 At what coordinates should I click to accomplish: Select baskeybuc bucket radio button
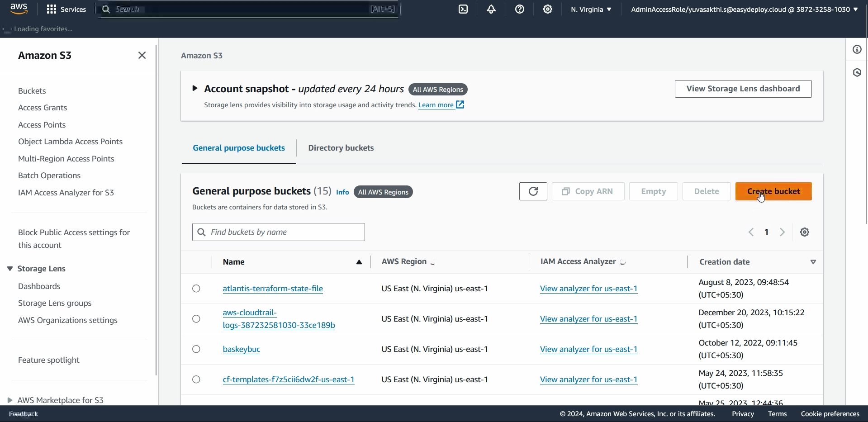196,349
